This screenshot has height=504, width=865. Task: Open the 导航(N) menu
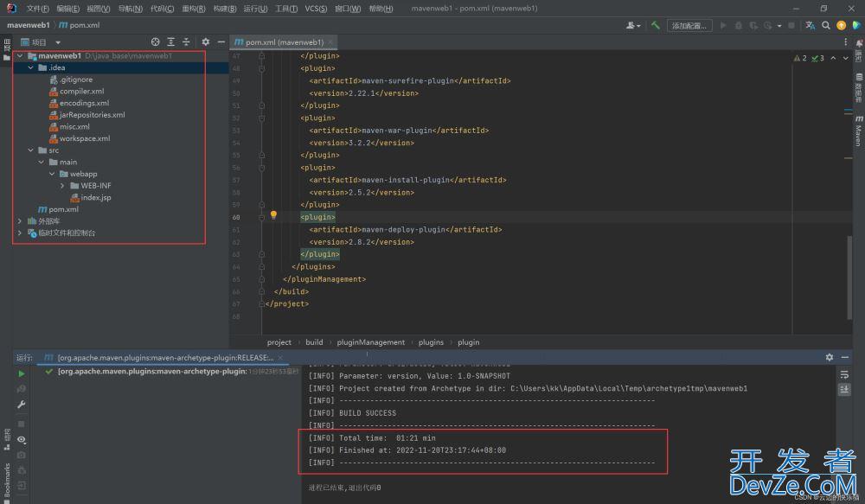point(131,9)
